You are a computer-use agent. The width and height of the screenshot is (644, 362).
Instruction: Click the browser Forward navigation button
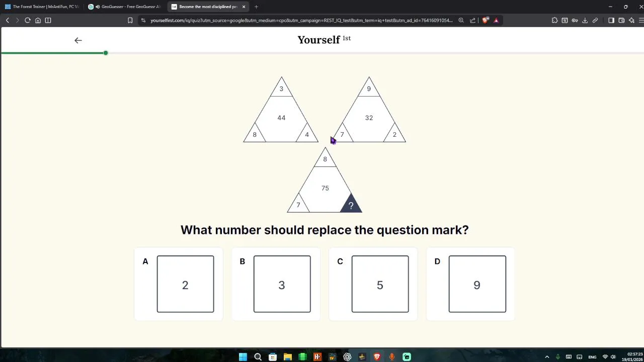17,20
